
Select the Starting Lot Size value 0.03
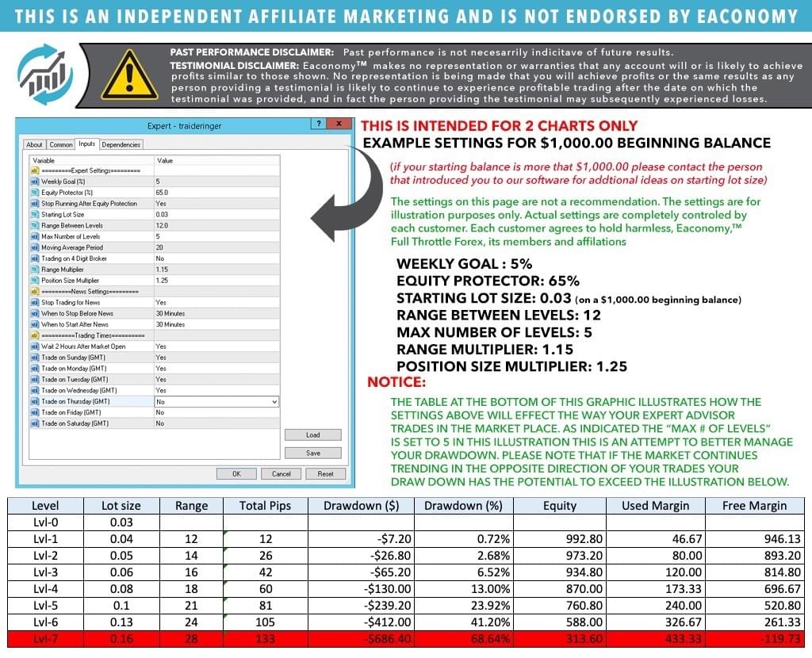(x=216, y=214)
